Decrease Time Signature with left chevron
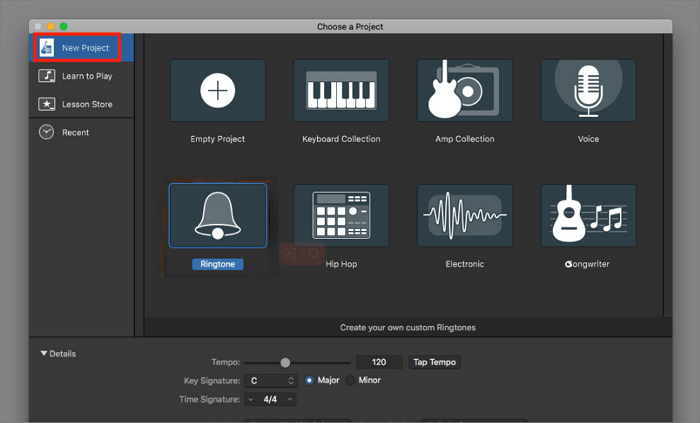 251,399
